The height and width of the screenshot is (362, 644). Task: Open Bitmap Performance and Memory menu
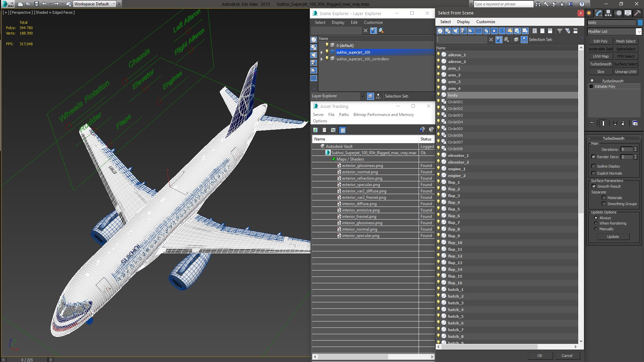(383, 115)
